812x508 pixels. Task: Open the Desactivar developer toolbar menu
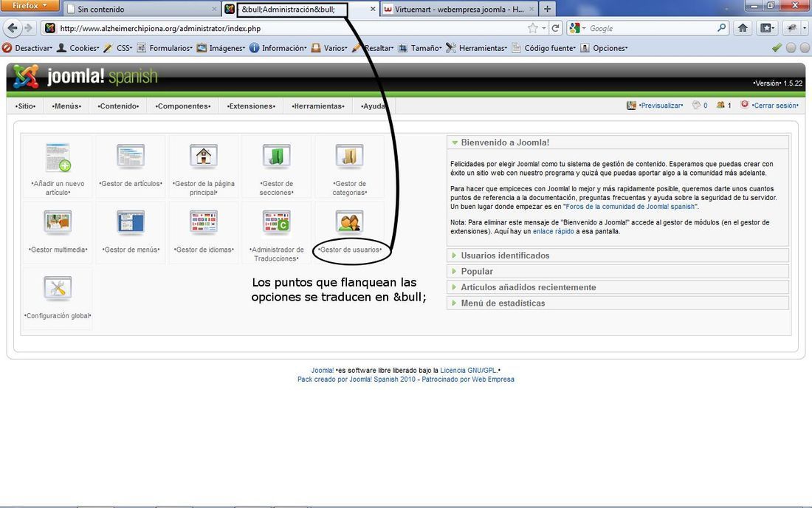tap(27, 48)
